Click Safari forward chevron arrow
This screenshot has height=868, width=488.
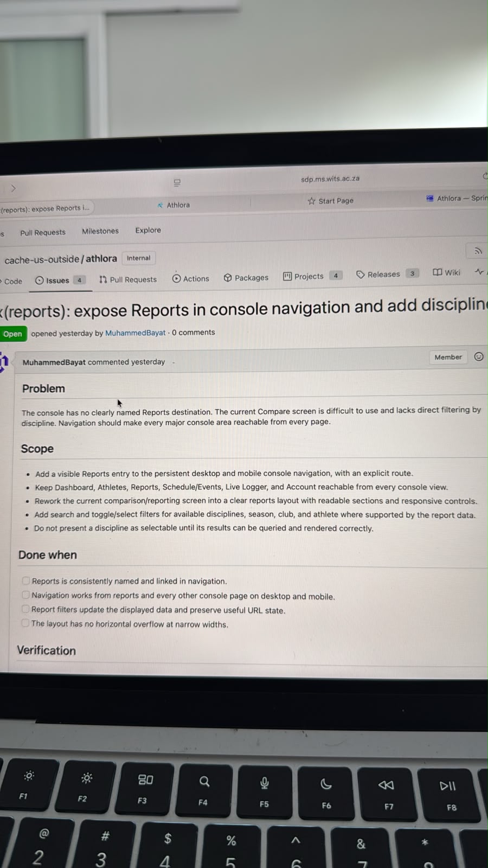[x=13, y=188]
